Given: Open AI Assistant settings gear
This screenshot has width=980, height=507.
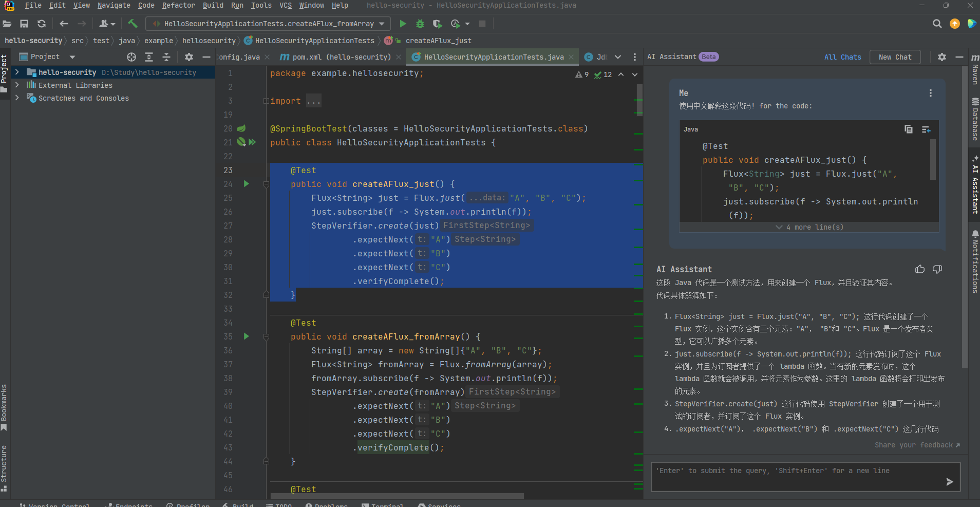Looking at the screenshot, I should [942, 57].
